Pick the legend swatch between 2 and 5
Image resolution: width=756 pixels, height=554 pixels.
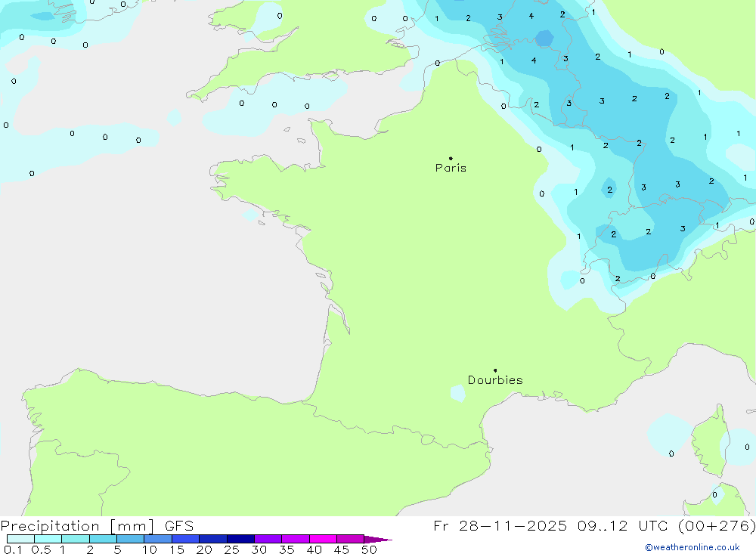click(x=103, y=539)
